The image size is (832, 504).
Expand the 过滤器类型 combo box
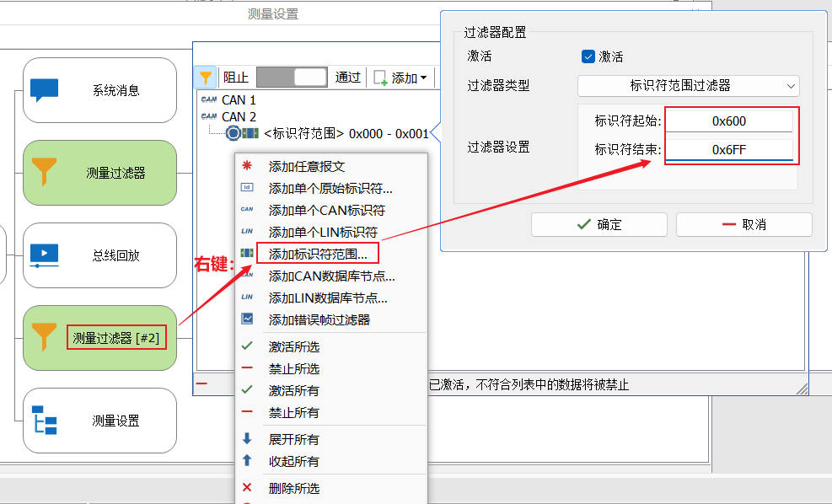pos(688,85)
